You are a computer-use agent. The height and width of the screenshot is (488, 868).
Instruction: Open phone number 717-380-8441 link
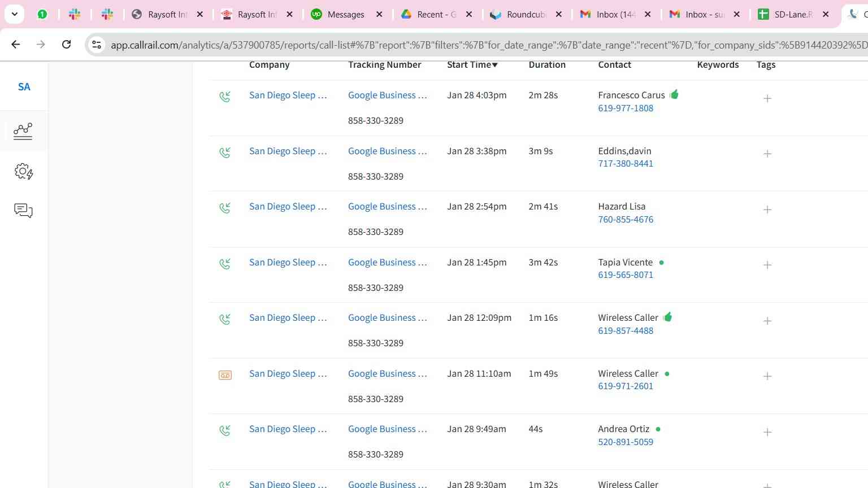[x=626, y=164]
